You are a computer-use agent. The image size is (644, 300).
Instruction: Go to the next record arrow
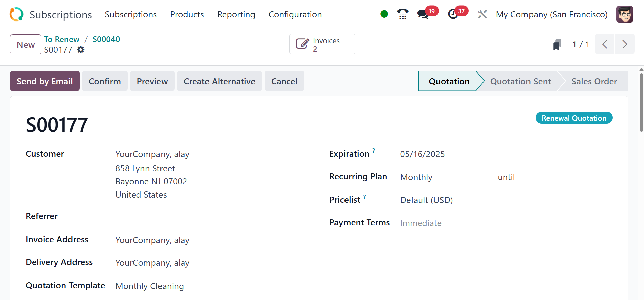625,44
